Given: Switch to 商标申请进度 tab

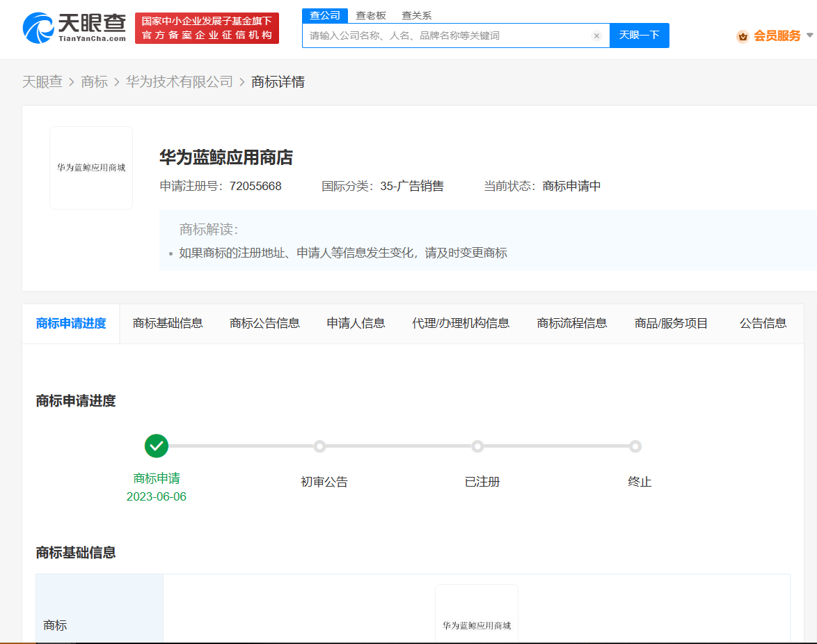Looking at the screenshot, I should [x=71, y=323].
